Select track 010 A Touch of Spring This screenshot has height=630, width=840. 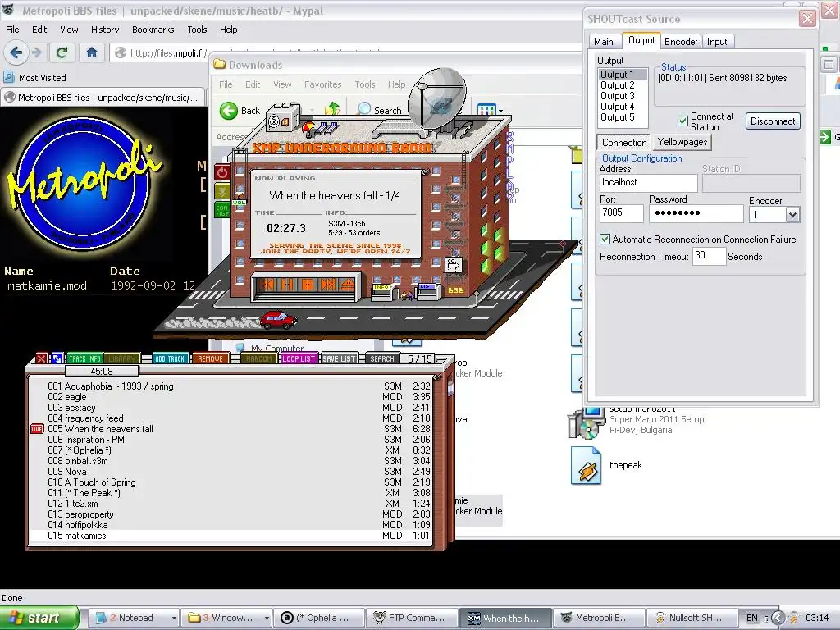click(231, 482)
